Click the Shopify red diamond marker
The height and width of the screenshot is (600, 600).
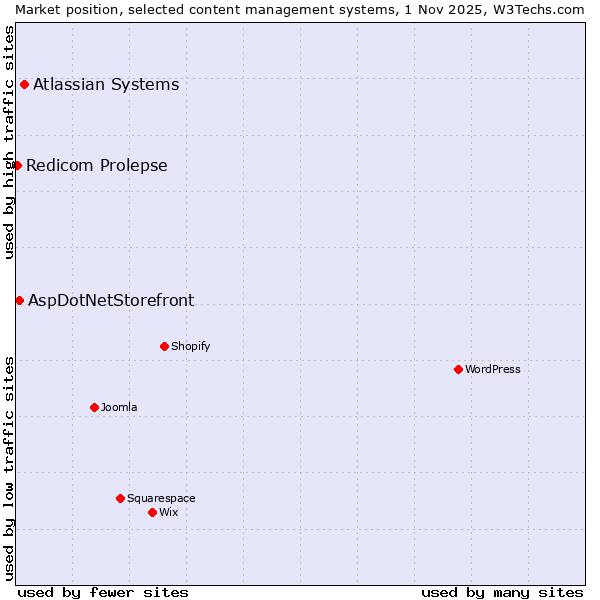click(164, 346)
